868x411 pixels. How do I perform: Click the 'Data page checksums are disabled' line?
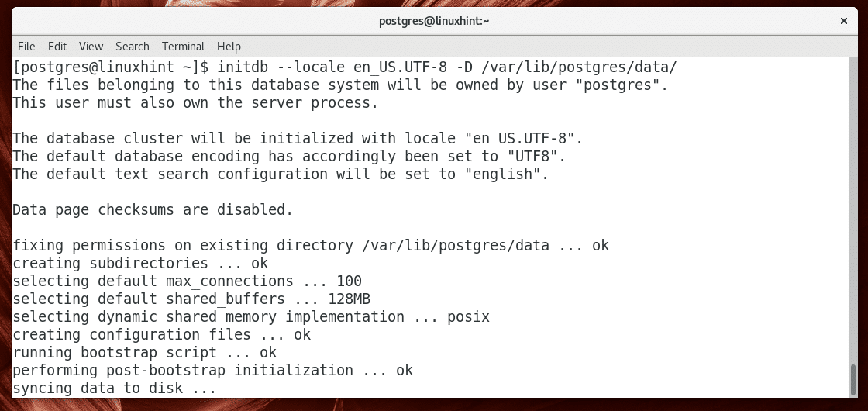pos(153,209)
